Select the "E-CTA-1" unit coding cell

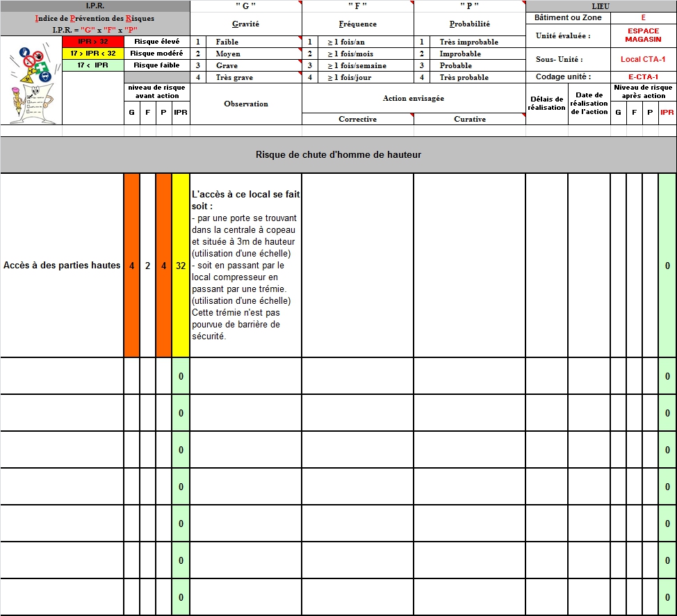tap(642, 76)
